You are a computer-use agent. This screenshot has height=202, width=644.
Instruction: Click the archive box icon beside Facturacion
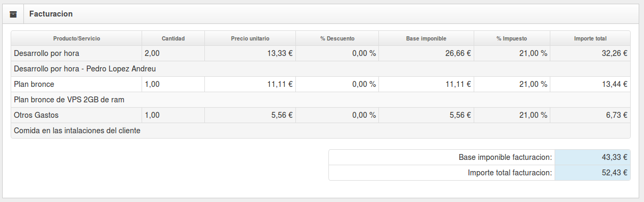pyautogui.click(x=13, y=14)
